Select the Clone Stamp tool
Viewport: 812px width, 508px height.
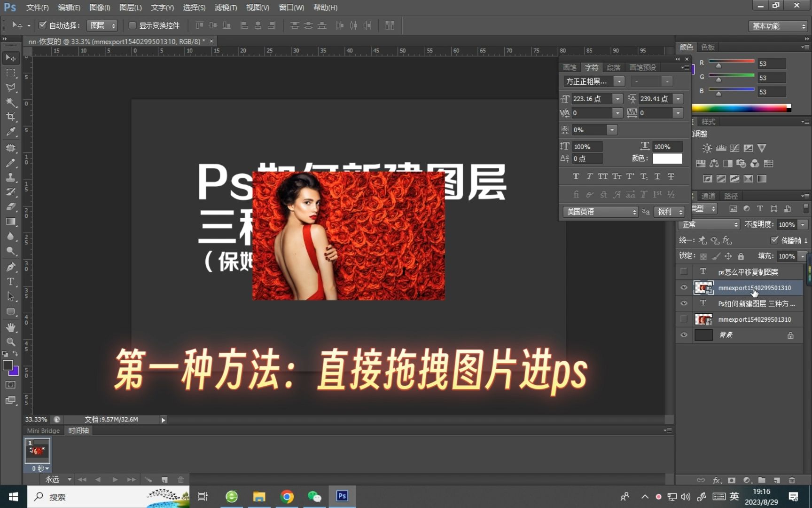point(10,177)
